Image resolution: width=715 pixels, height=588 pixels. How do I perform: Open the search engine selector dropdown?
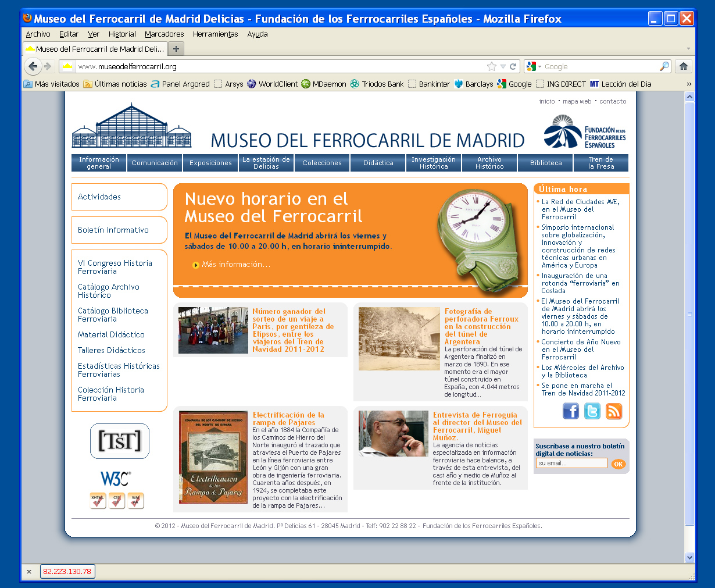(534, 66)
